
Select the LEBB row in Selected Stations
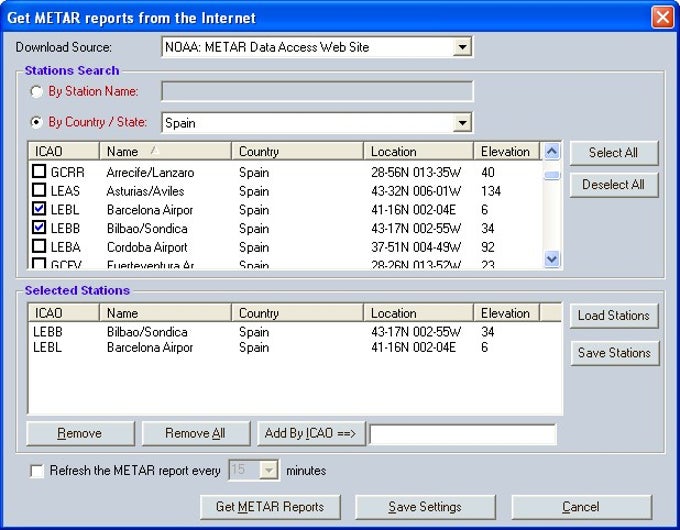[x=295, y=332]
